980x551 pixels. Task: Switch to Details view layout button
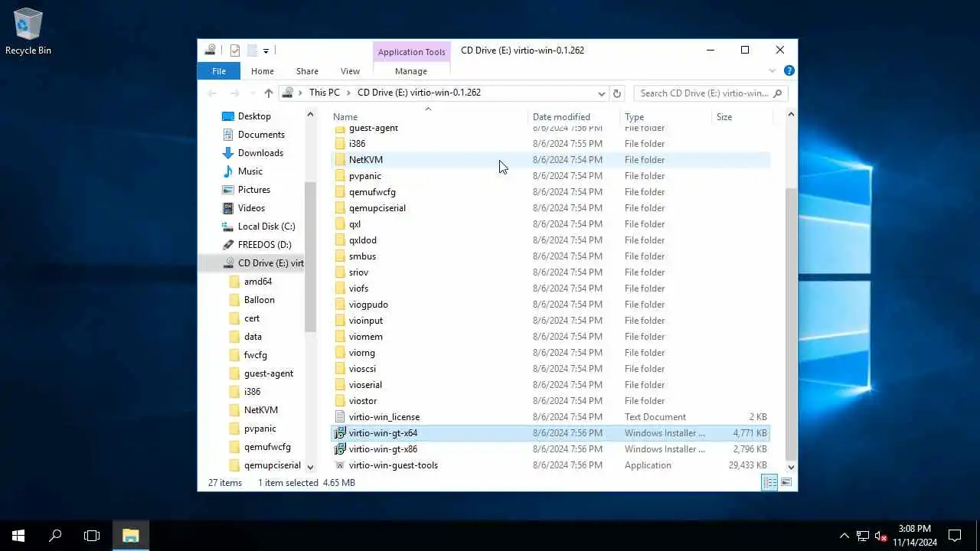pyautogui.click(x=769, y=482)
